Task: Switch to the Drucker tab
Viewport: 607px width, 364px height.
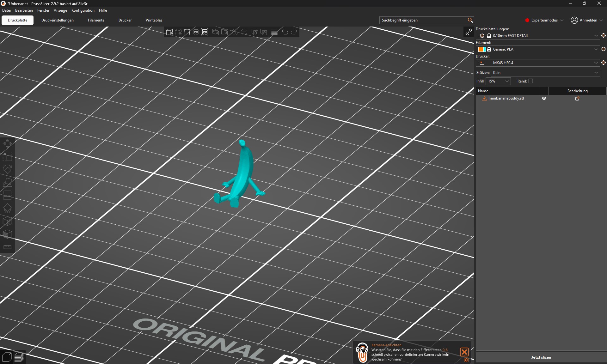Action: (125, 20)
